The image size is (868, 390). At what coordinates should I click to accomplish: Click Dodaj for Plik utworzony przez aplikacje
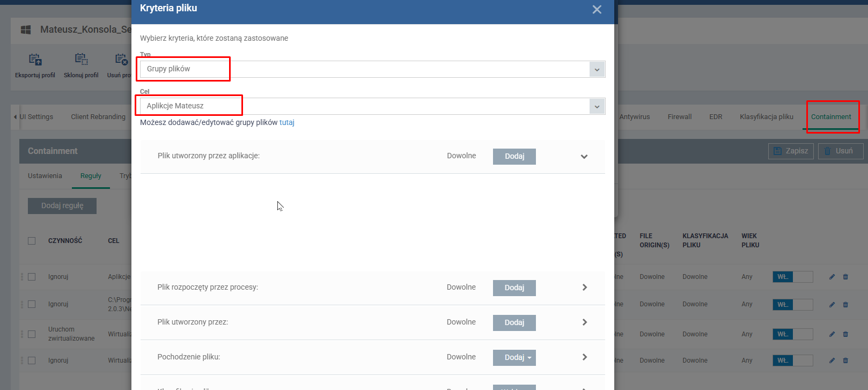pyautogui.click(x=514, y=156)
